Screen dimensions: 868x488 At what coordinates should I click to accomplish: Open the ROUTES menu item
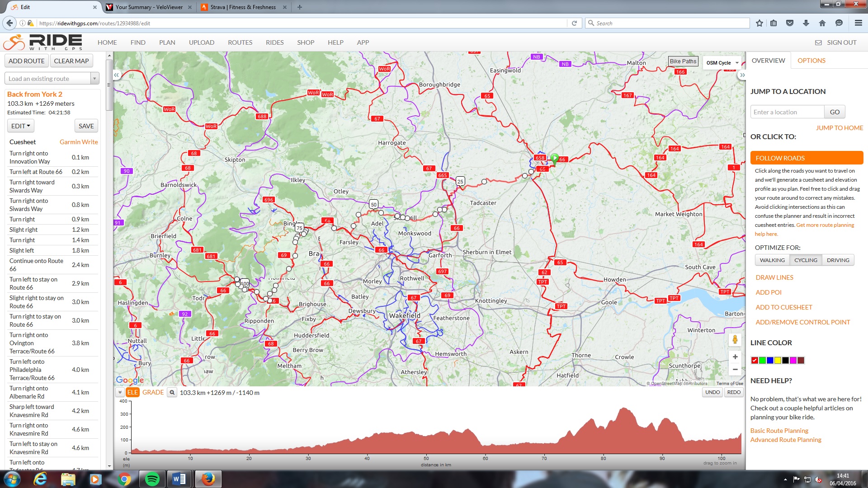pyautogui.click(x=240, y=42)
